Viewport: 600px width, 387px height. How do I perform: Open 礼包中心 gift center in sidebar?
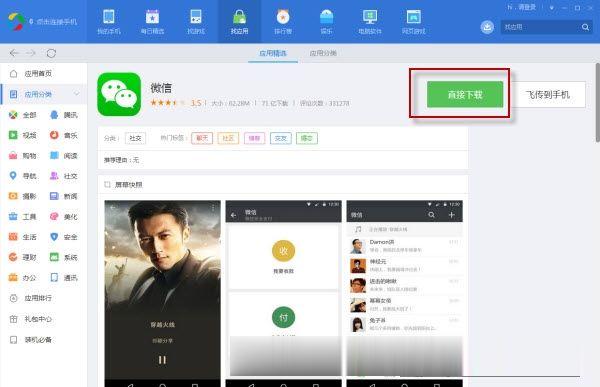(x=31, y=318)
